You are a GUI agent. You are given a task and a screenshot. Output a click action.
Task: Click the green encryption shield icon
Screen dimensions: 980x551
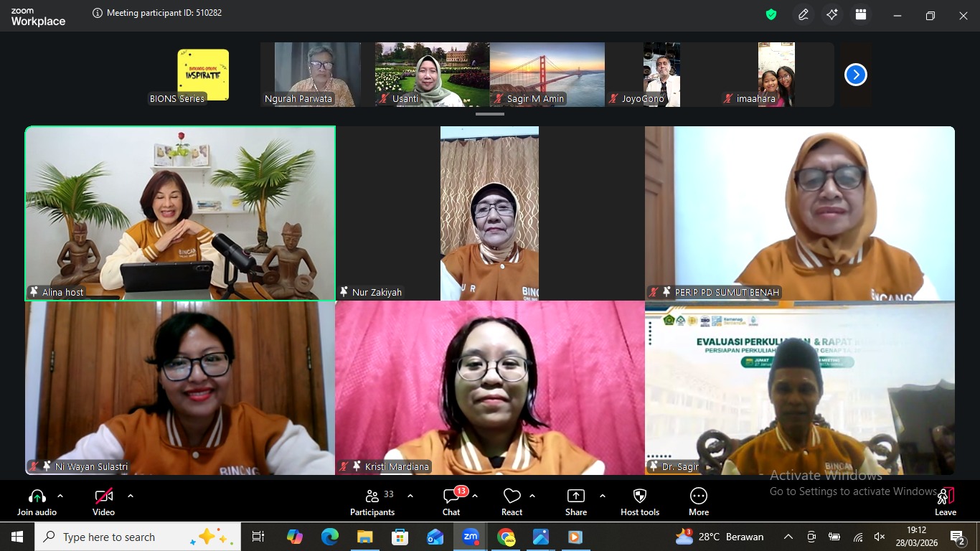(771, 14)
